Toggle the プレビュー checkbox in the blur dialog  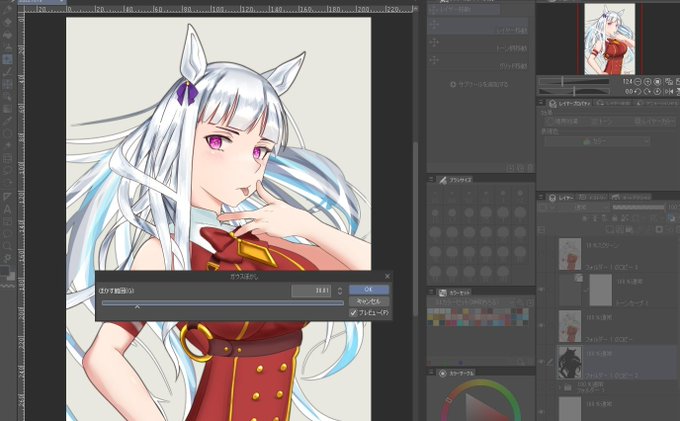coord(353,312)
